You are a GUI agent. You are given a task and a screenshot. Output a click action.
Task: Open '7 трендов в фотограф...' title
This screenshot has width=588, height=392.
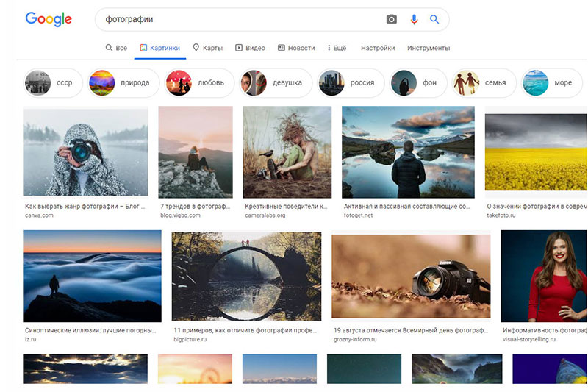coord(195,207)
